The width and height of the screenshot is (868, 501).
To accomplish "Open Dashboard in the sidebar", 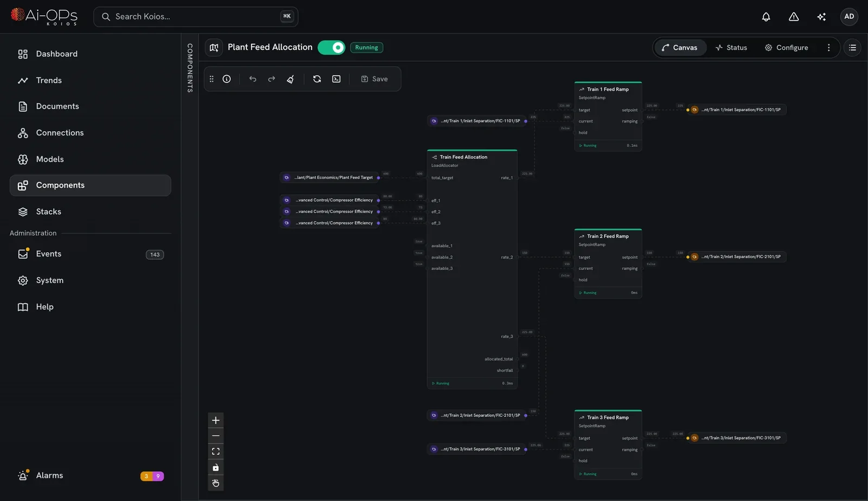I will (90, 54).
